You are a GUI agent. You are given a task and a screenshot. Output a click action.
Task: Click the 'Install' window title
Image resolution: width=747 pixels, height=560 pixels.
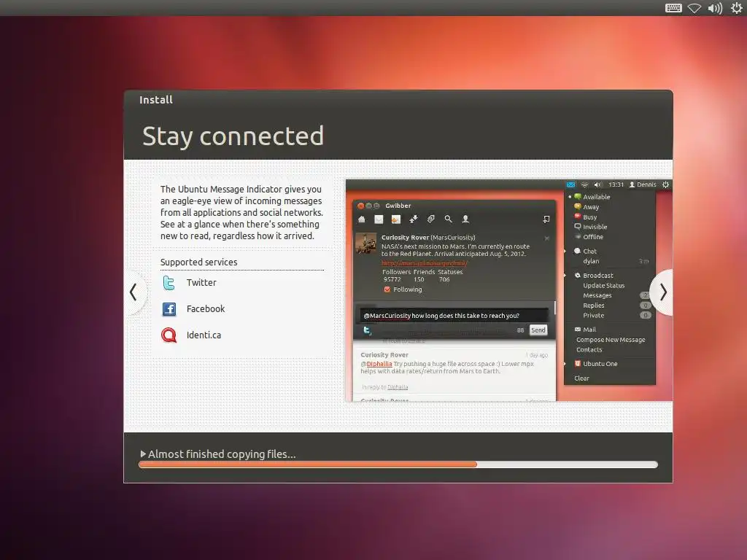(x=156, y=100)
